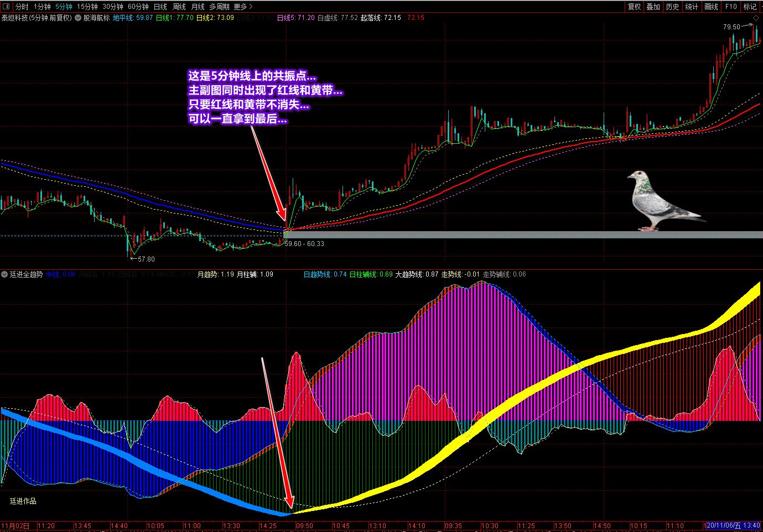Click the 月柱辅: 1.09 value
The width and height of the screenshot is (763, 532).
[x=255, y=274]
